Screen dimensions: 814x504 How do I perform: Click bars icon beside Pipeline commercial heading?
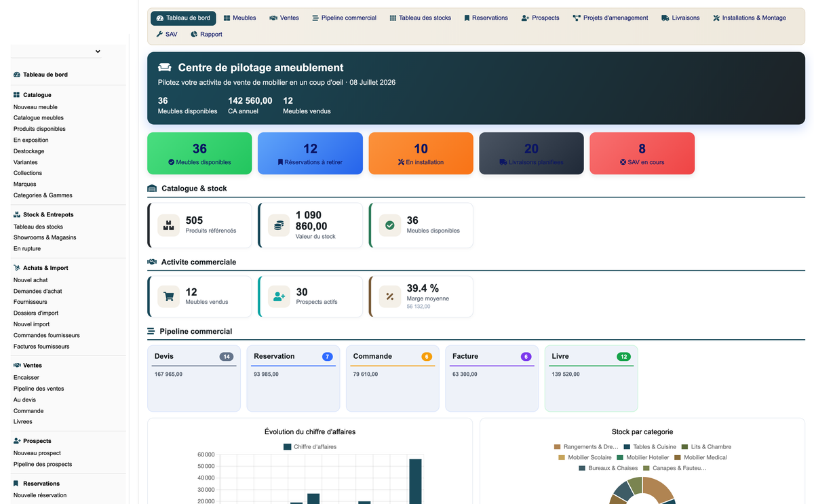click(151, 332)
